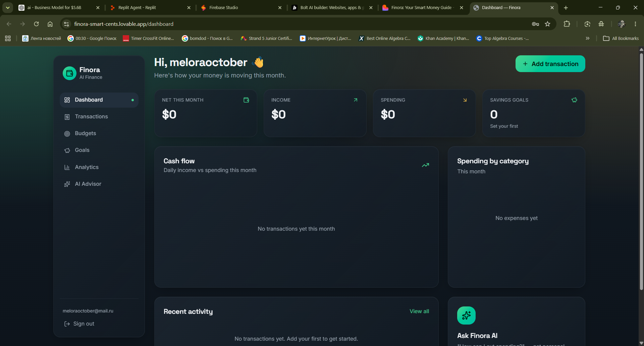Click the Finora wallet logo icon

click(69, 73)
